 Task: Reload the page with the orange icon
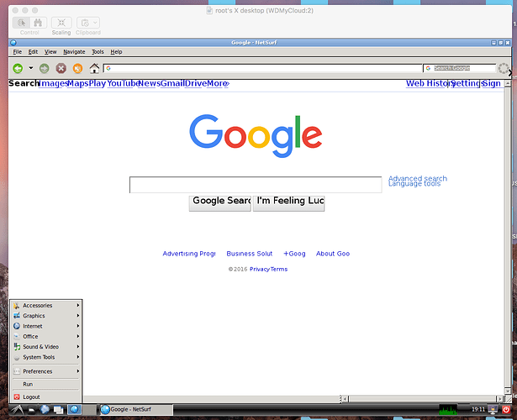[x=78, y=68]
